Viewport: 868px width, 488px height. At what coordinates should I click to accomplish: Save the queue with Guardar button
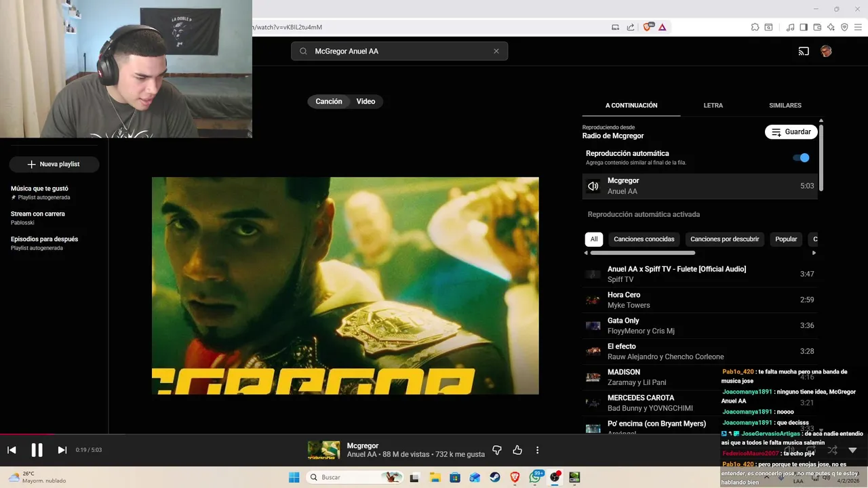tap(791, 131)
